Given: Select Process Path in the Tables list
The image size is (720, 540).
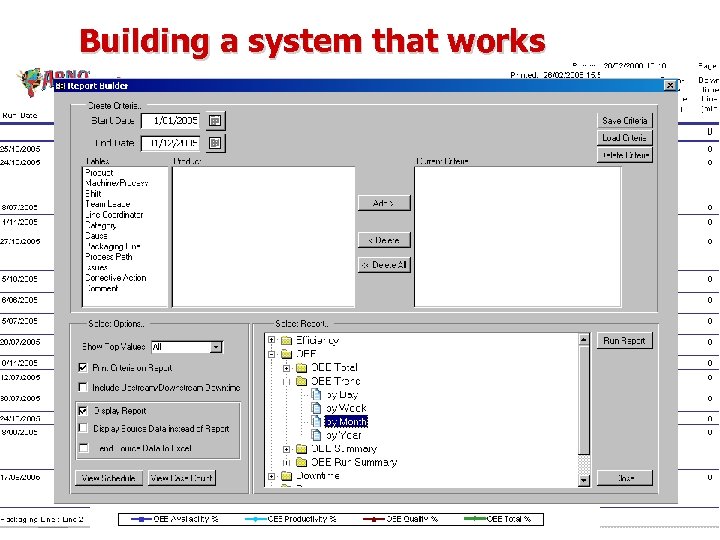Looking at the screenshot, I should point(109,257).
